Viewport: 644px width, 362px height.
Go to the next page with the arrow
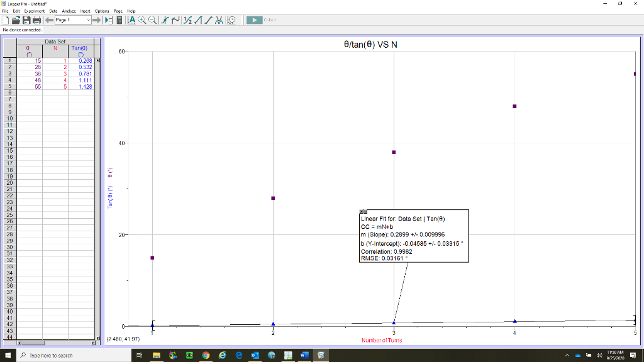pos(96,19)
